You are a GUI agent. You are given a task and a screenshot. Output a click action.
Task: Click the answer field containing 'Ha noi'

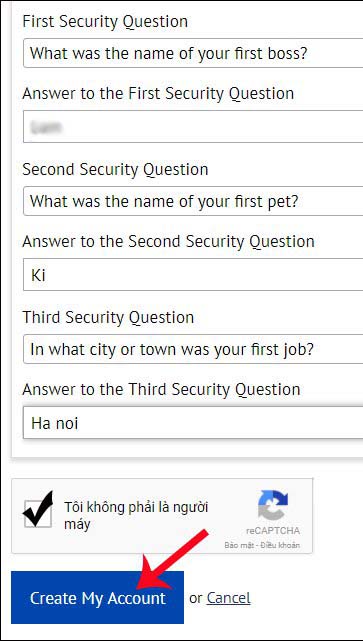pyautogui.click(x=193, y=423)
